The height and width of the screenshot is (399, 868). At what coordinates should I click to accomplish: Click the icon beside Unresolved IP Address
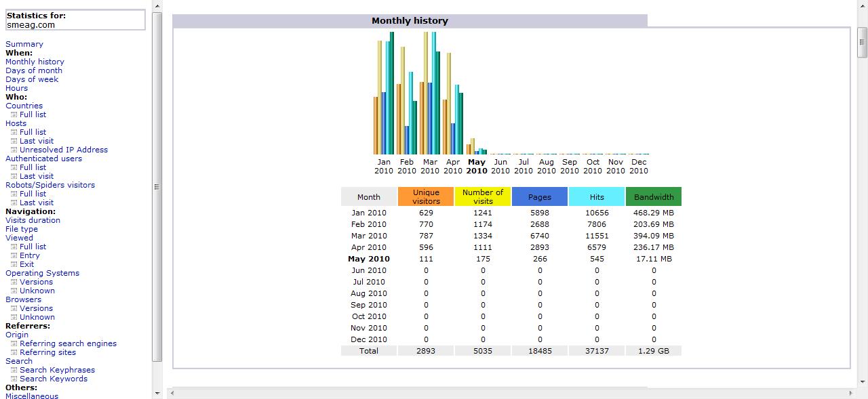(x=14, y=150)
